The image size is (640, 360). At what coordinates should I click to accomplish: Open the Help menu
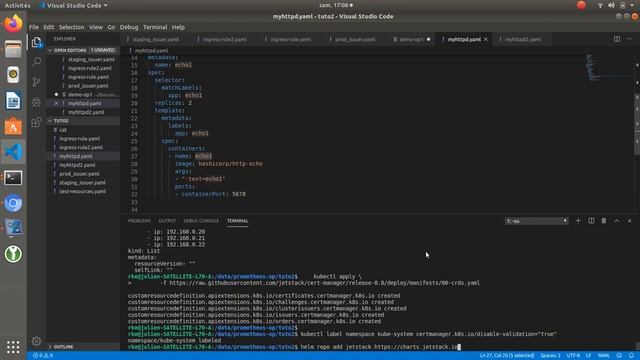[178, 27]
